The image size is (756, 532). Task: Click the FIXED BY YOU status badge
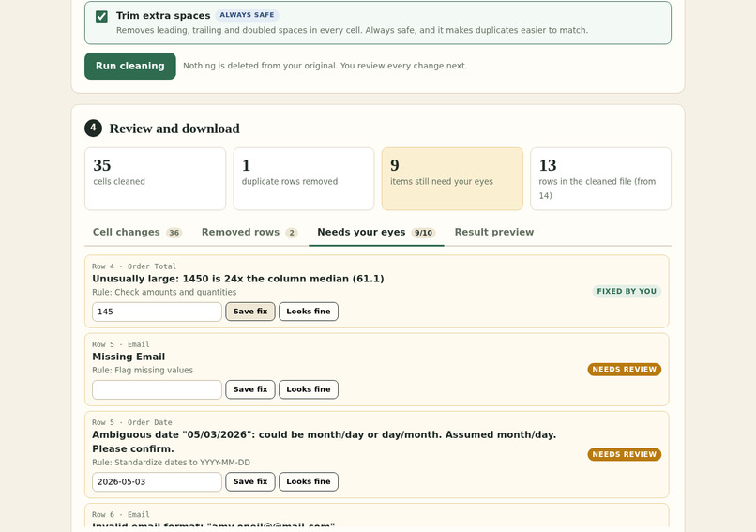point(627,291)
